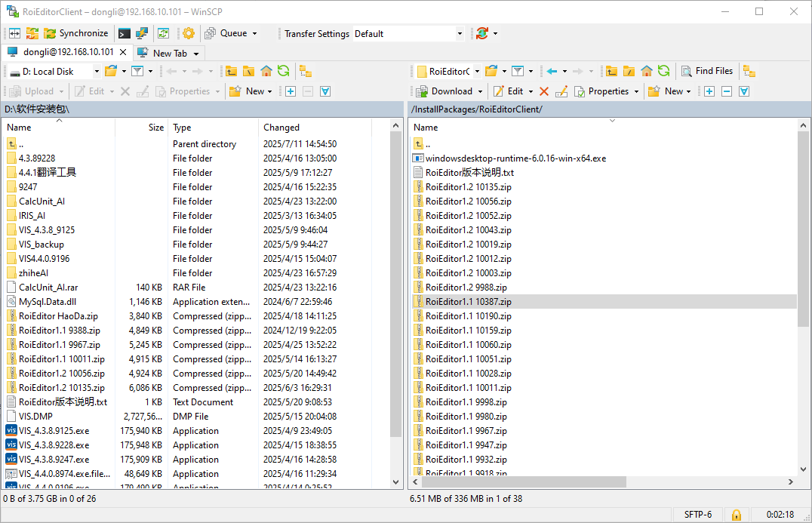Refresh the remote panel

coord(664,71)
